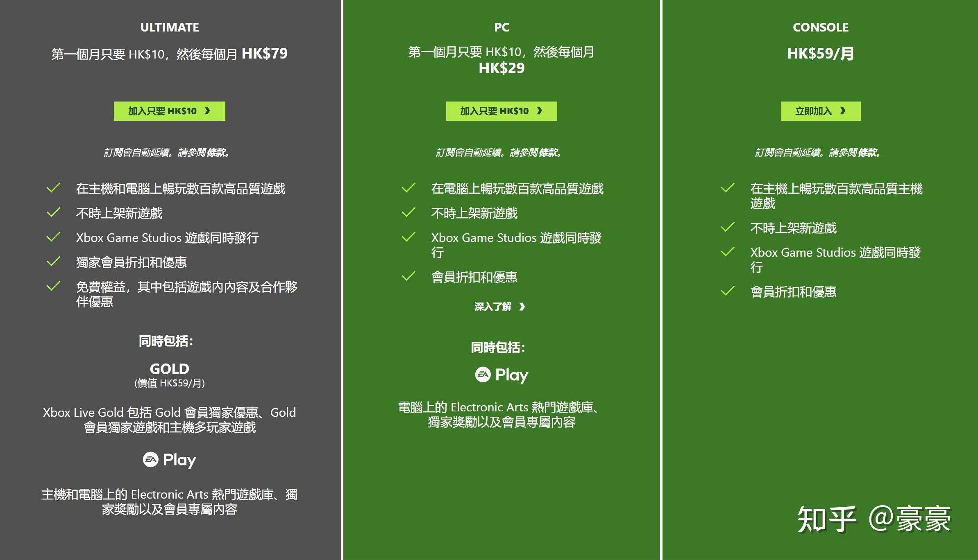
Task: Select the CONSOLE plan heading
Action: click(x=821, y=27)
